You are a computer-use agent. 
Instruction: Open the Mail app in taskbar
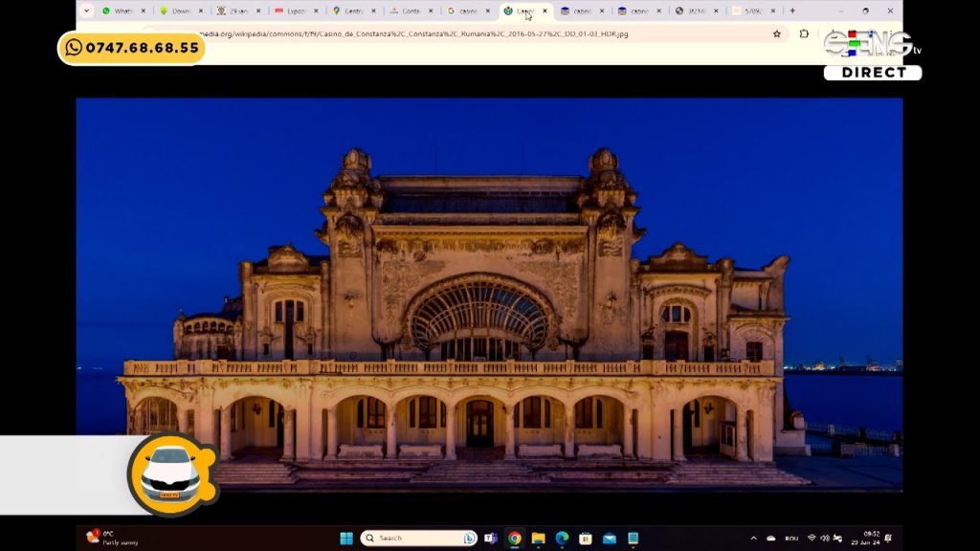click(609, 539)
